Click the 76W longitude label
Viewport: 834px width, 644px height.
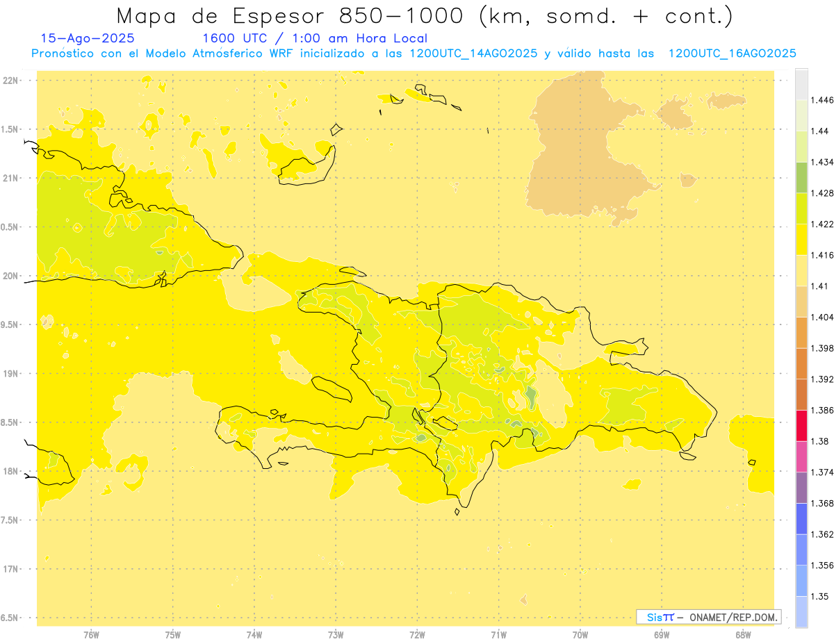tap(91, 634)
